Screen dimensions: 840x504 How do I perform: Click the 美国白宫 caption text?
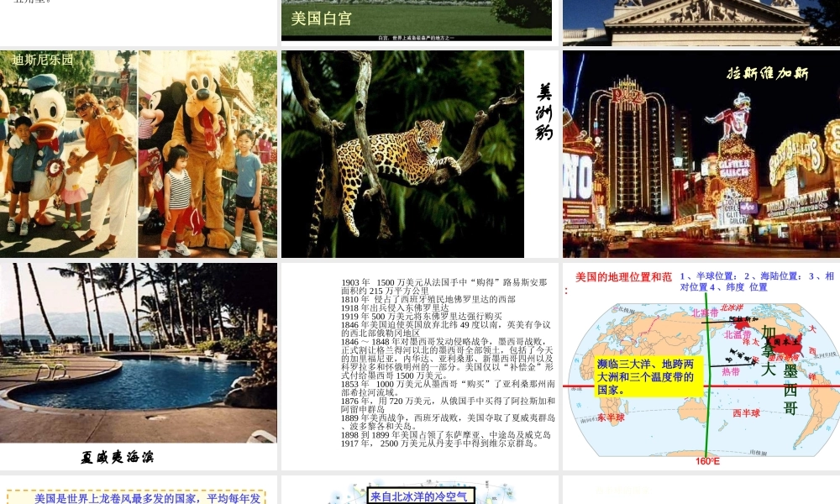point(321,18)
